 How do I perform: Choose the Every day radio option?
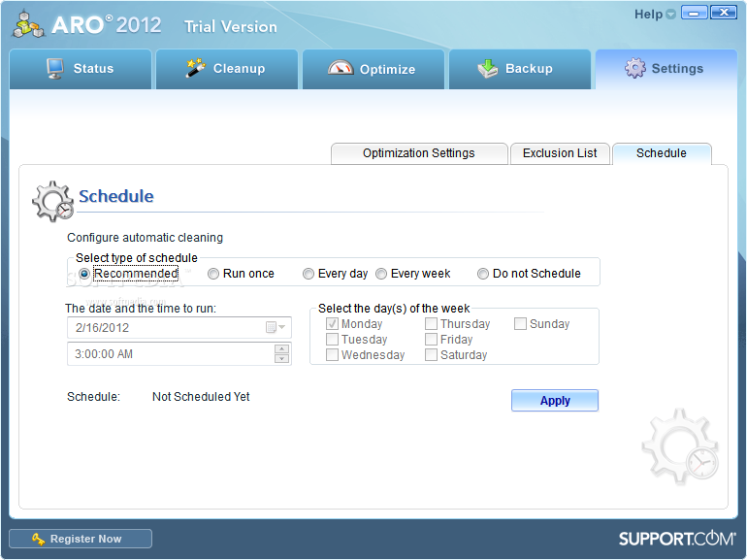[309, 274]
